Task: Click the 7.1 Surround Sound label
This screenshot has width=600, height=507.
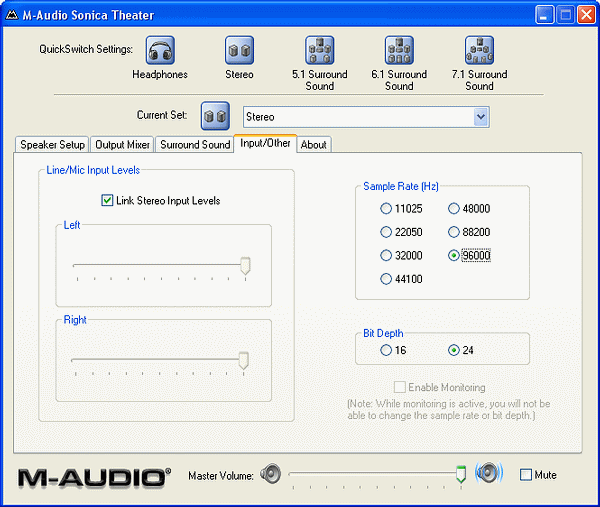Action: (x=479, y=80)
